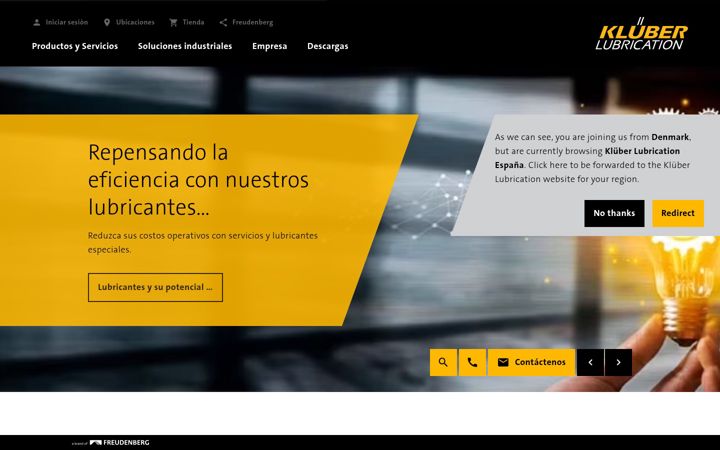This screenshot has height=450, width=720.
Task: Click the Iniciar sesión link text
Action: coord(67,22)
